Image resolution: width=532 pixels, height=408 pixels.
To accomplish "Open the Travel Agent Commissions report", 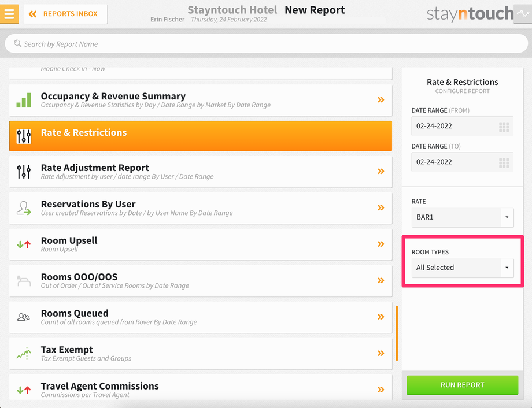I will (201, 387).
